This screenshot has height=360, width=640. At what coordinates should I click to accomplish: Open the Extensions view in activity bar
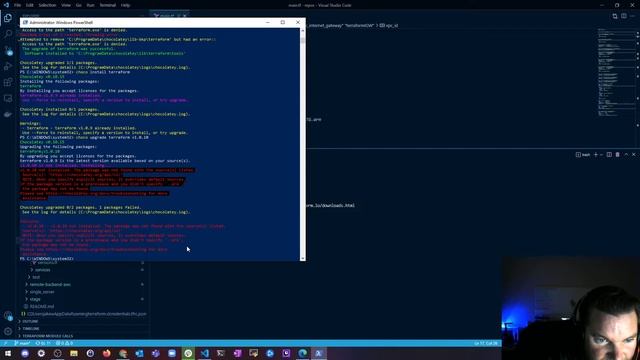click(x=8, y=82)
